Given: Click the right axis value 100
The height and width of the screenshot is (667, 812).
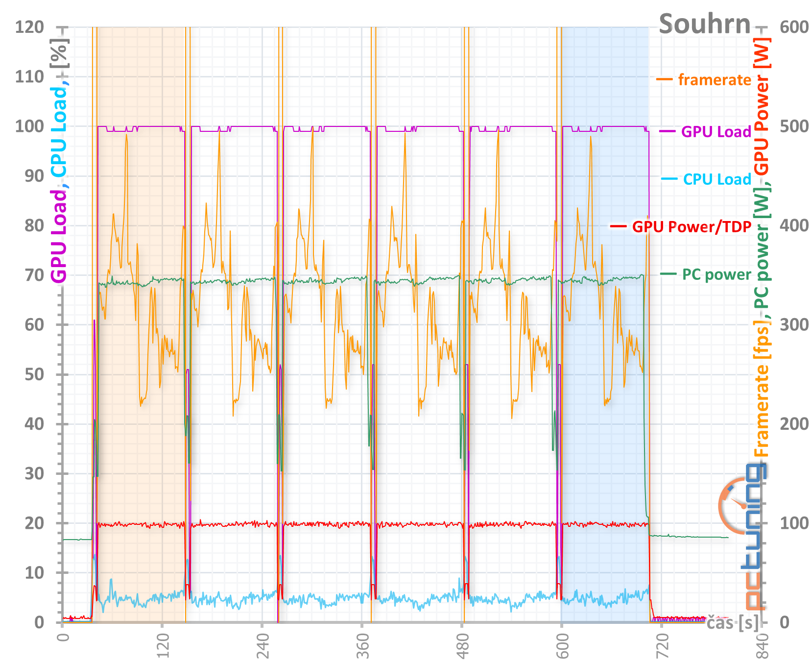Looking at the screenshot, I should pos(794,523).
